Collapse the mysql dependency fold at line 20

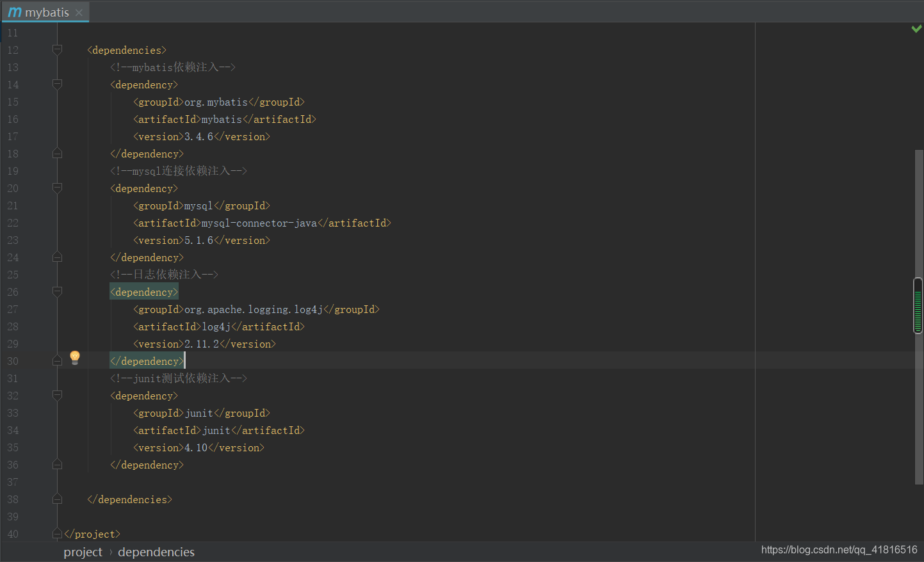57,188
